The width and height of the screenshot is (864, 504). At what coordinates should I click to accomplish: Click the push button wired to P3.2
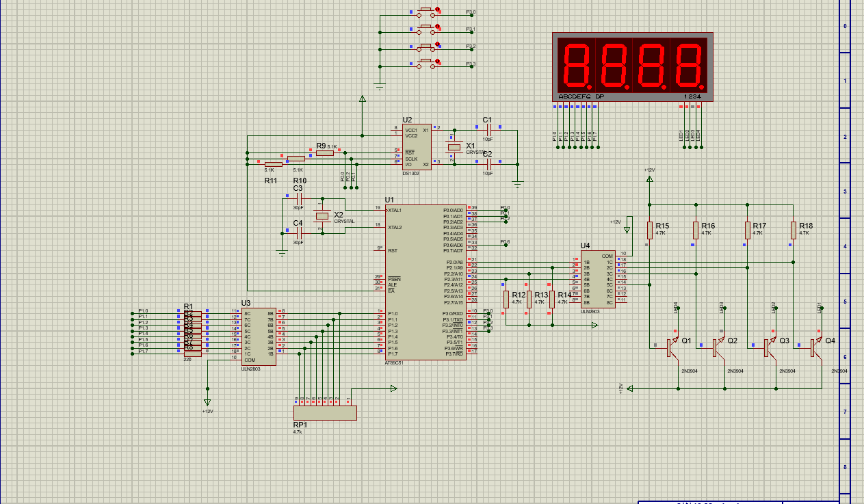(426, 47)
